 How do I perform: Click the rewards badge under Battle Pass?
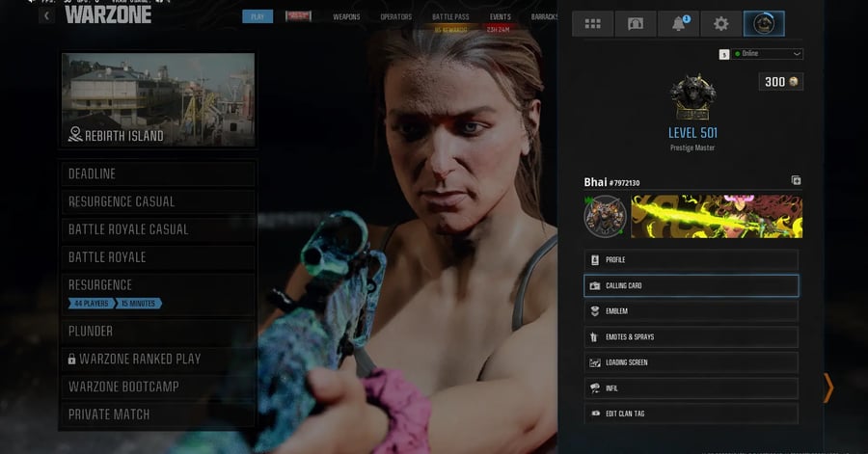[x=450, y=29]
